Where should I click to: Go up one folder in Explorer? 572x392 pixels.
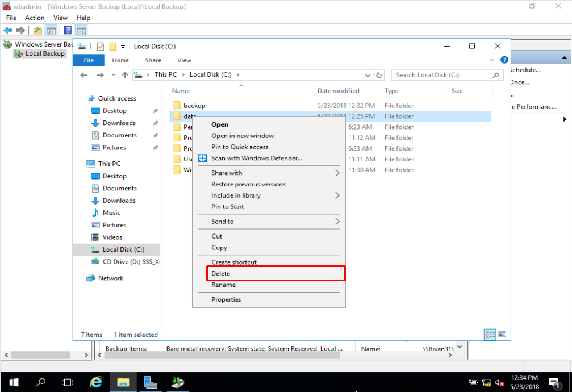125,75
